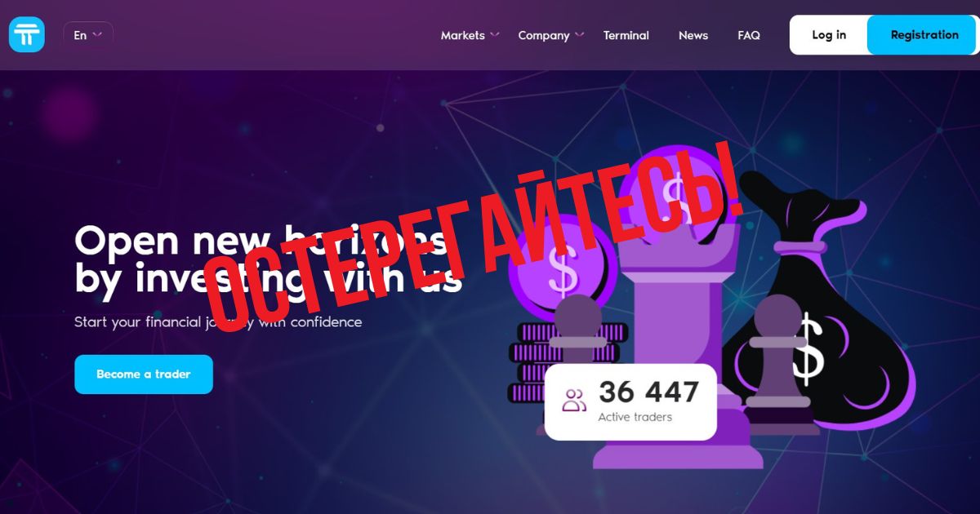Click the blue site logo icon
Image resolution: width=980 pixels, height=514 pixels.
27,35
